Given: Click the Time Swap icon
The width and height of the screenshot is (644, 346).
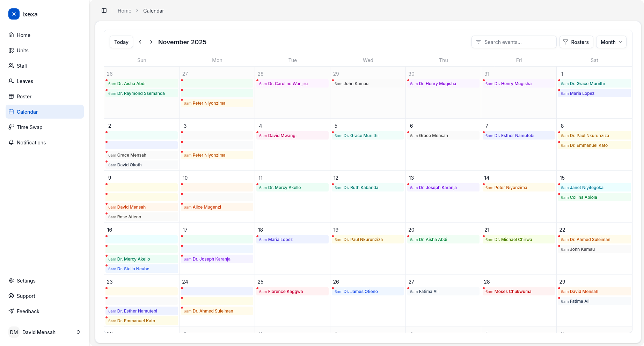Looking at the screenshot, I should (x=11, y=127).
